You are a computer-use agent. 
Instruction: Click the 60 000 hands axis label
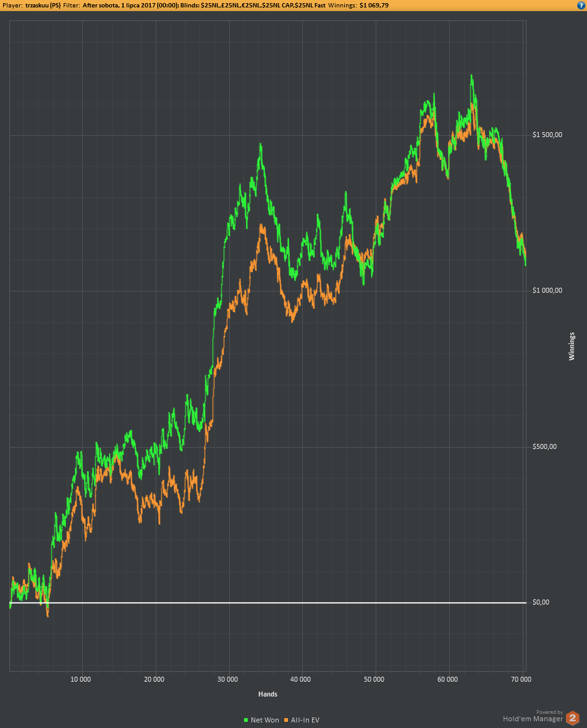(447, 679)
